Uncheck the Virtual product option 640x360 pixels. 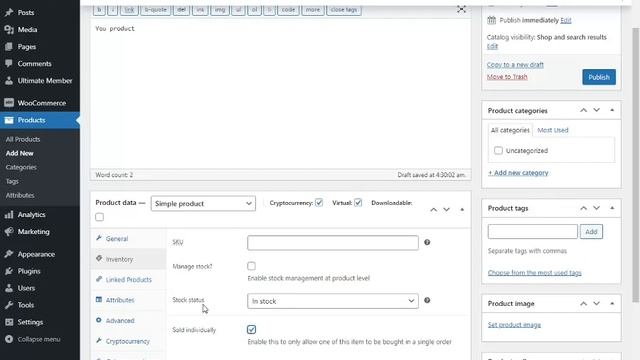[358, 202]
